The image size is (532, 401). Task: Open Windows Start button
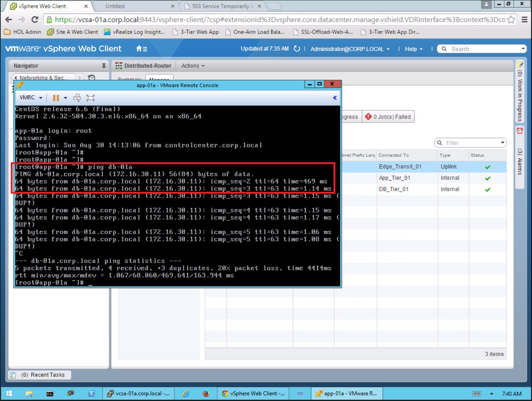pos(9,393)
